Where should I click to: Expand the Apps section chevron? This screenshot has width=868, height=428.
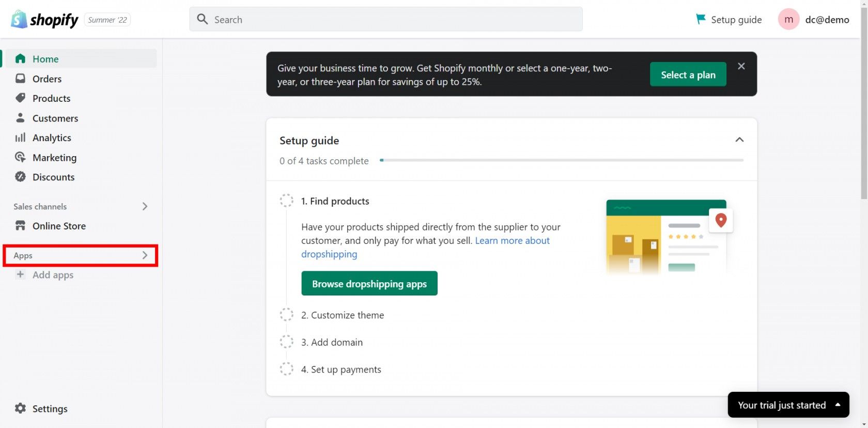[x=145, y=255]
